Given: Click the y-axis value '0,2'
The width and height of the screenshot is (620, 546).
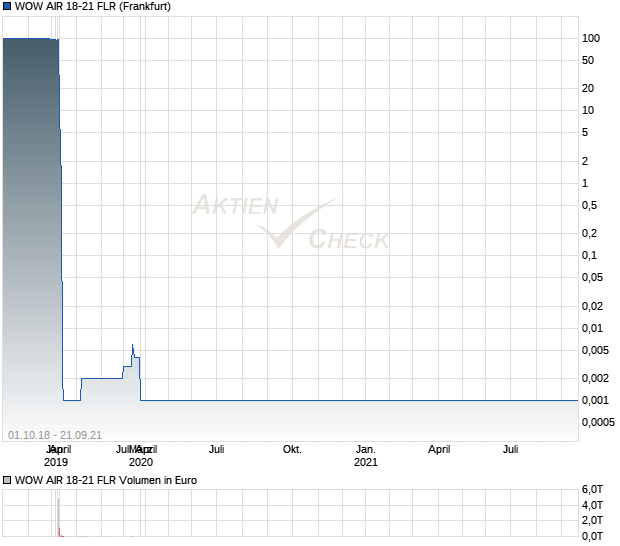Looking at the screenshot, I should click(x=589, y=233).
